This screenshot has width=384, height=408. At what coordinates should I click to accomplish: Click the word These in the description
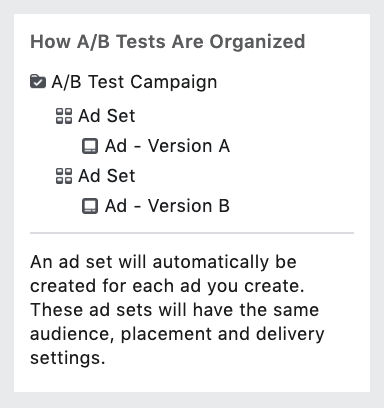pos(56,310)
